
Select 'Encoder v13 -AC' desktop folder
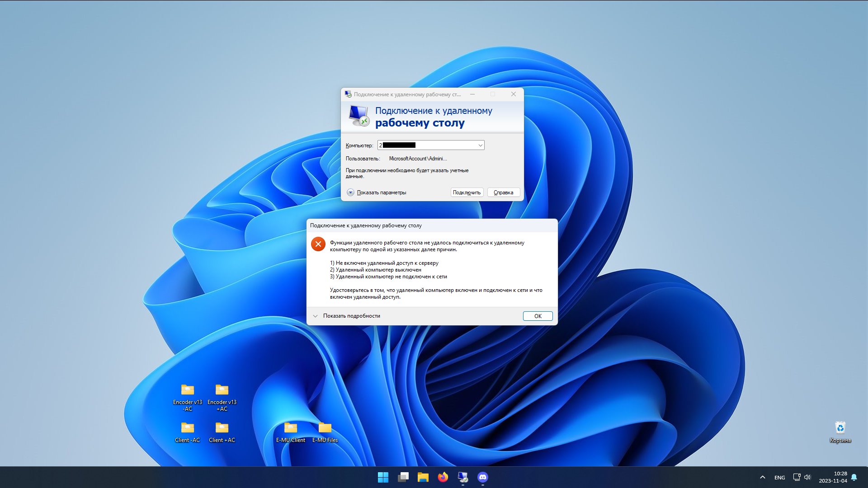[188, 398]
